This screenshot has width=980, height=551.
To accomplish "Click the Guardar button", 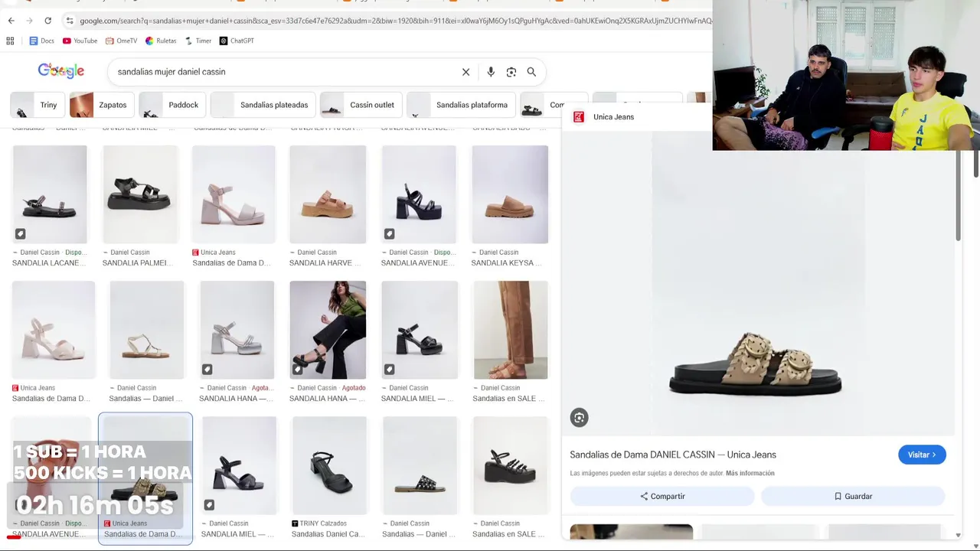I will pos(853,496).
